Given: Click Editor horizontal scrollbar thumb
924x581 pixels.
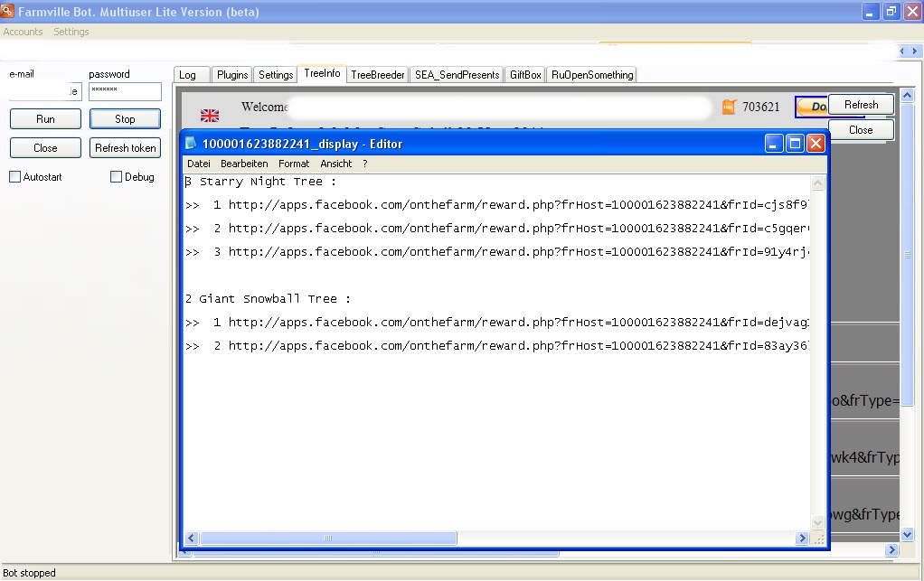Looking at the screenshot, I should click(x=328, y=538).
